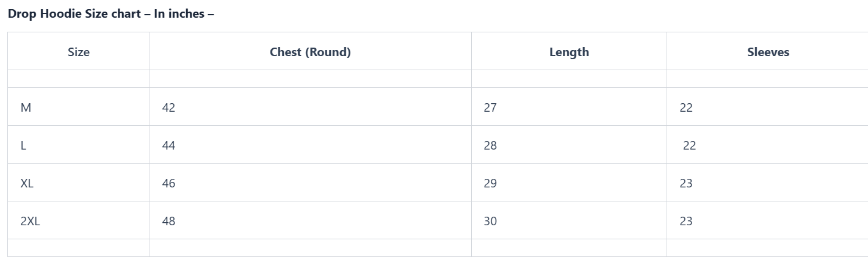The image size is (868, 257).
Task: Click chest value 48 for size 2XL
Action: 168,221
